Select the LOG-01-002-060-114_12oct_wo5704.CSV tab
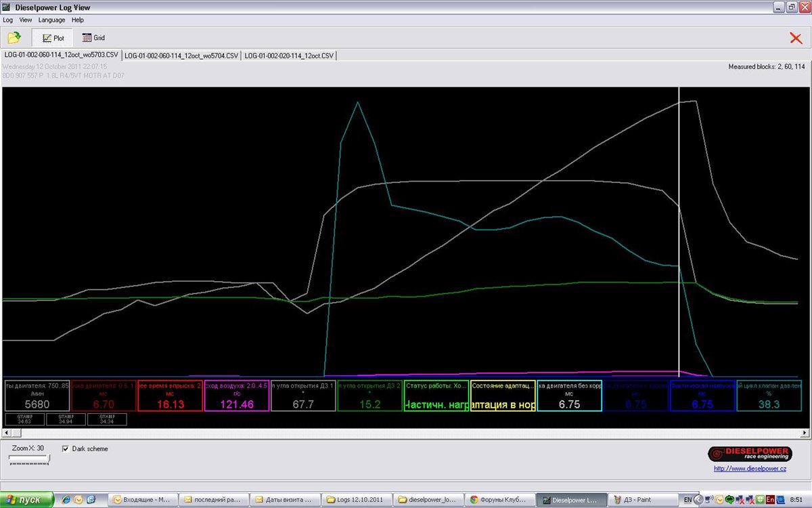 point(181,55)
